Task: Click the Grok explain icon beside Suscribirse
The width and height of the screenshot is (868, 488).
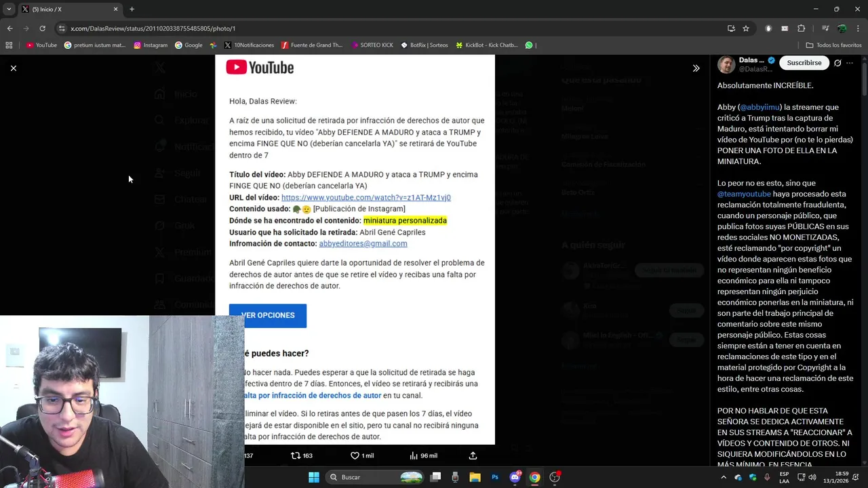Action: (837, 63)
